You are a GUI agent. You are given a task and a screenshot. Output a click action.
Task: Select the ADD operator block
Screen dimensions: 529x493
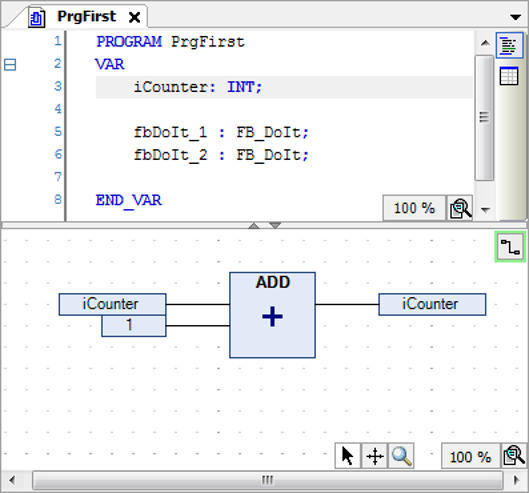[273, 315]
